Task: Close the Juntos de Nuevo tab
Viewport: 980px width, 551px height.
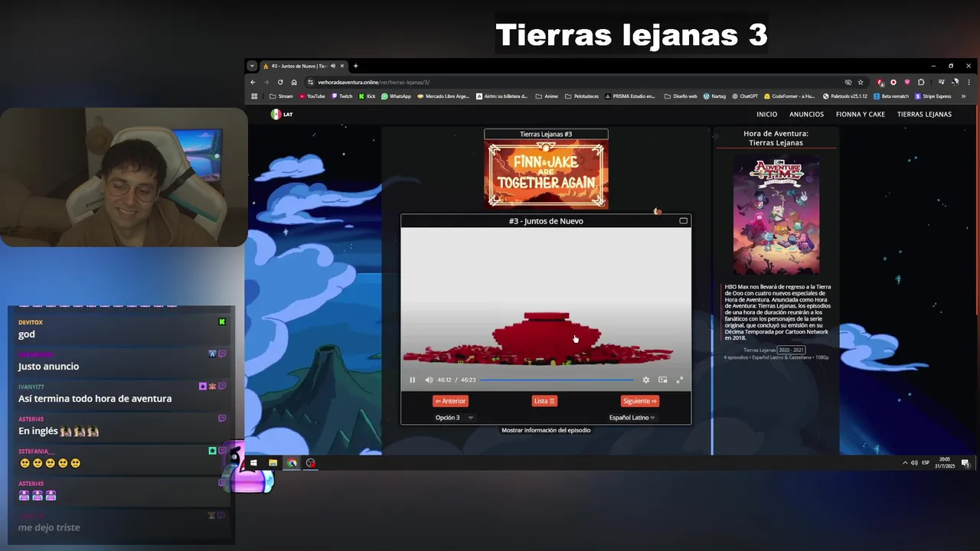Action: (x=342, y=66)
